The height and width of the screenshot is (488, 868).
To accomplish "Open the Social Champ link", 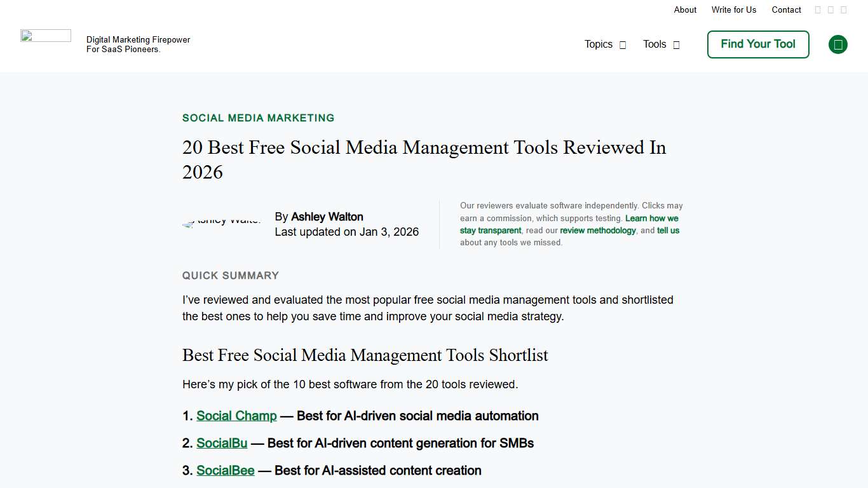I will coord(236,416).
